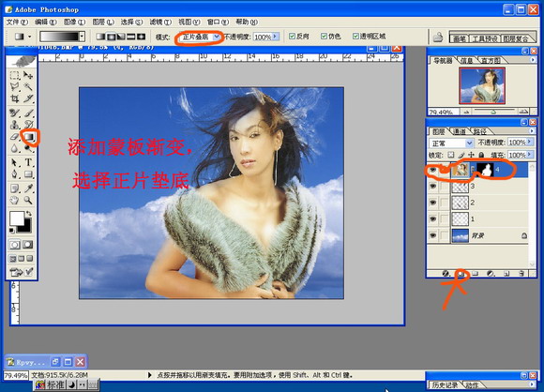This screenshot has width=544, height=392.
Task: Create new adjustment layer icon
Action: [x=491, y=274]
